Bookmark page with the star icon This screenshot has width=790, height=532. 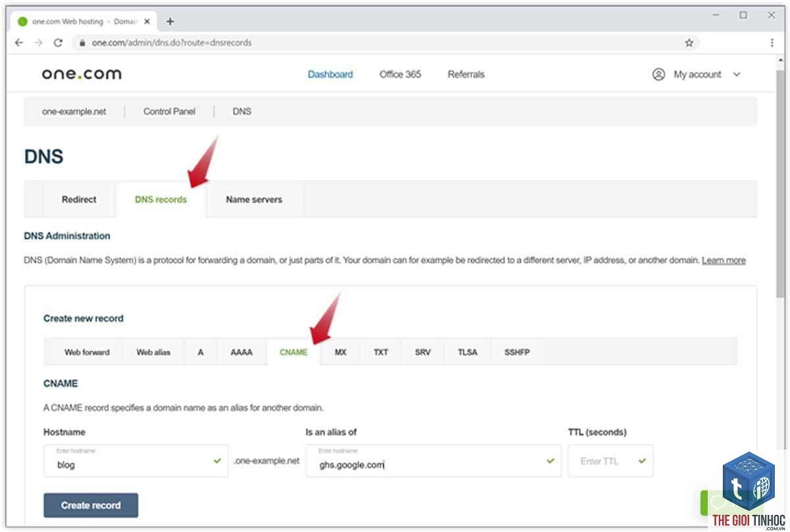coord(689,43)
